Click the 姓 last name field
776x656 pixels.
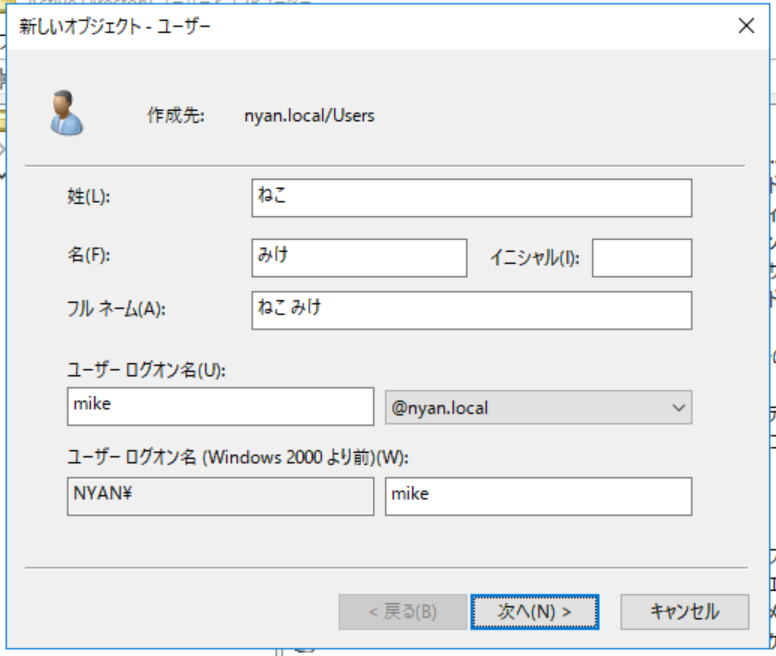(471, 198)
